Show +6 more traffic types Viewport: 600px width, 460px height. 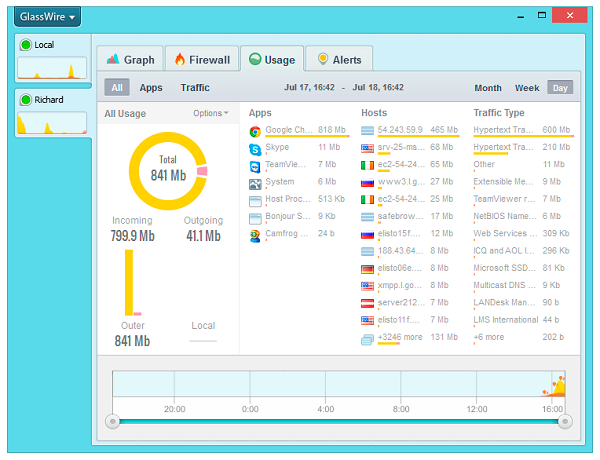pyautogui.click(x=490, y=338)
